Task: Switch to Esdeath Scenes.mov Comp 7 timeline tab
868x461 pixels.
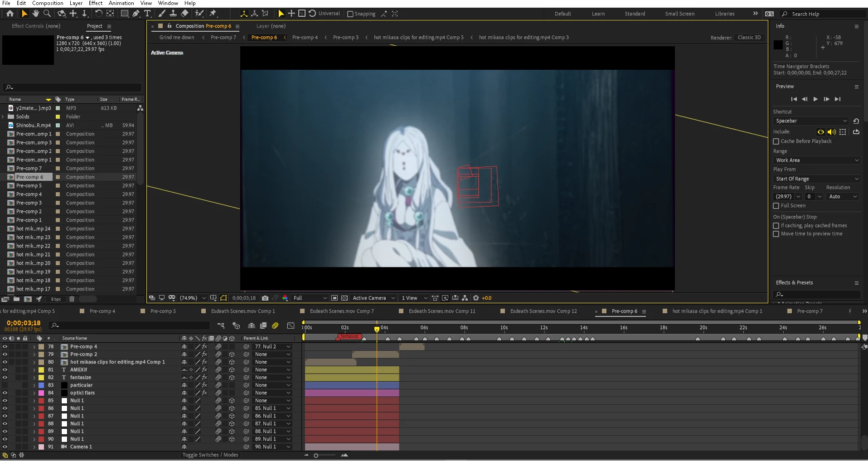Action: pos(342,311)
